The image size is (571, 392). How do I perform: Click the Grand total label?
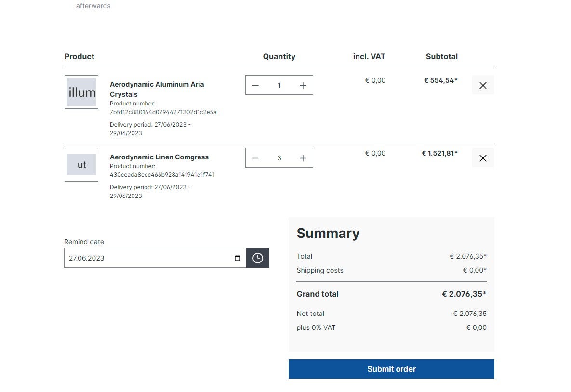click(318, 294)
